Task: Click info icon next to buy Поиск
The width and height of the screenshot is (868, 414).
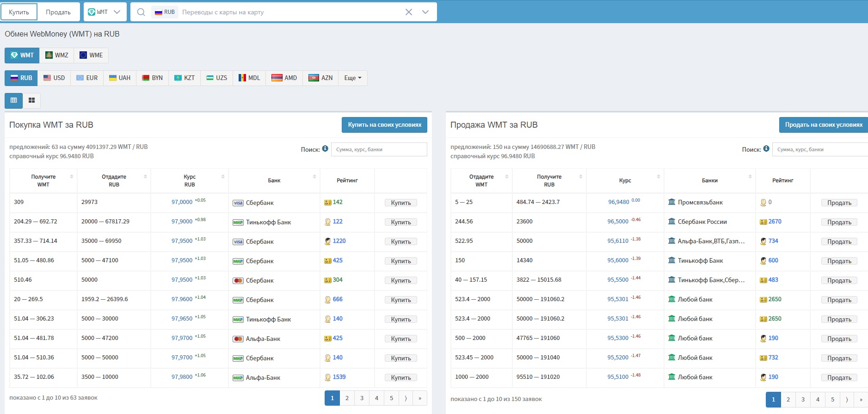Action: tap(325, 148)
